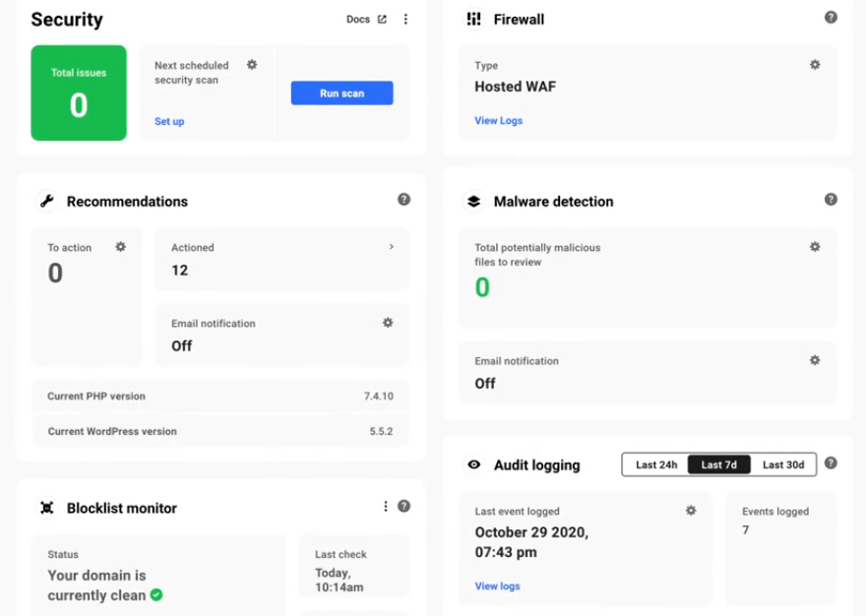This screenshot has width=866, height=616.
Task: Click the Blocklist monitor help icon
Action: tap(403, 507)
